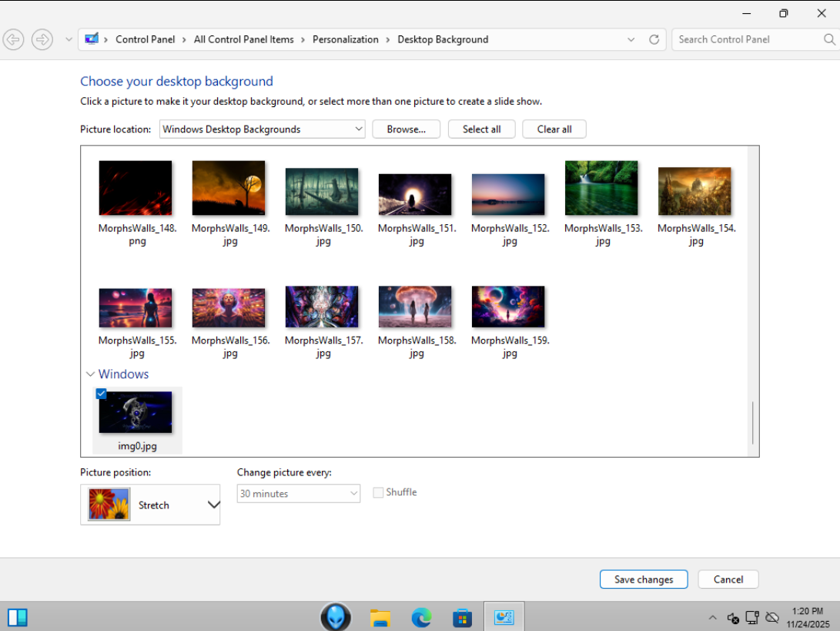Image resolution: width=840 pixels, height=631 pixels.
Task: Click the Select all button
Action: [x=482, y=129]
